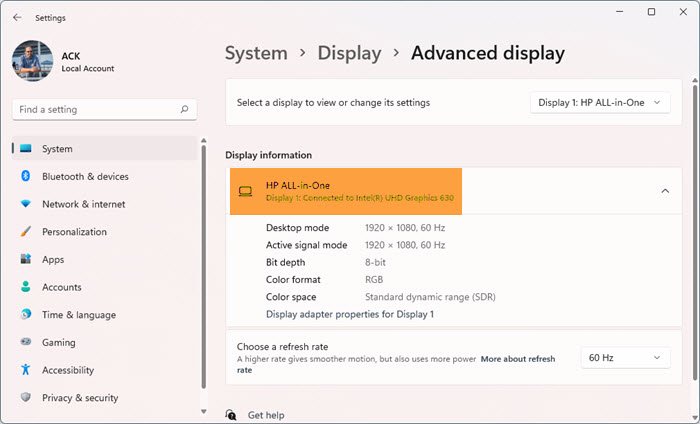The height and width of the screenshot is (424, 700).
Task: Click Standard dynamic range (SDR) text
Action: (x=430, y=297)
